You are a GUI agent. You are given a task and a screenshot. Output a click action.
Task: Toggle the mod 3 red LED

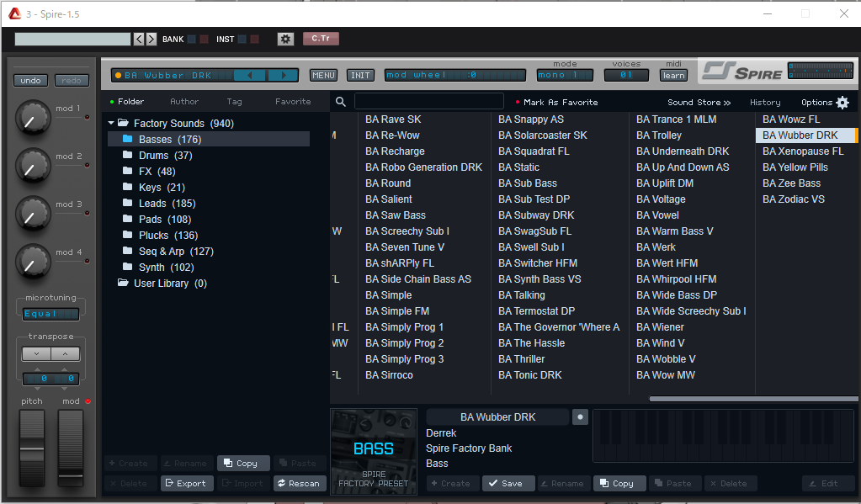coord(87,213)
